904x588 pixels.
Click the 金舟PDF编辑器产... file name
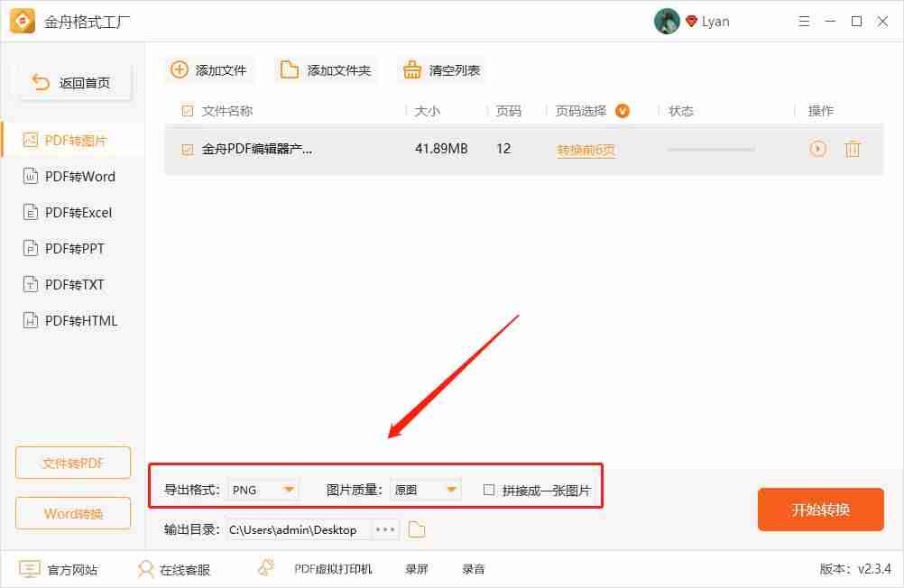(256, 150)
